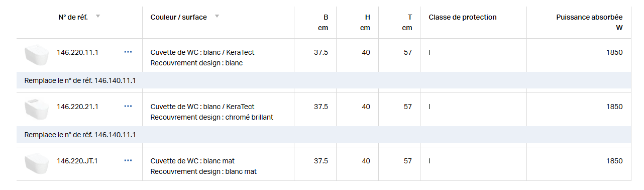Click the Couleur / surface column header
The height and width of the screenshot is (190, 644).
[178, 17]
